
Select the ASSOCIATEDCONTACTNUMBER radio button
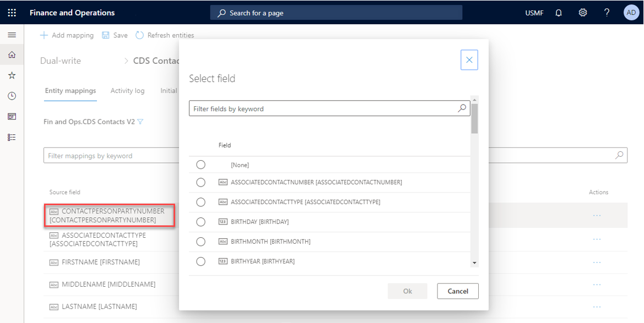pos(201,182)
